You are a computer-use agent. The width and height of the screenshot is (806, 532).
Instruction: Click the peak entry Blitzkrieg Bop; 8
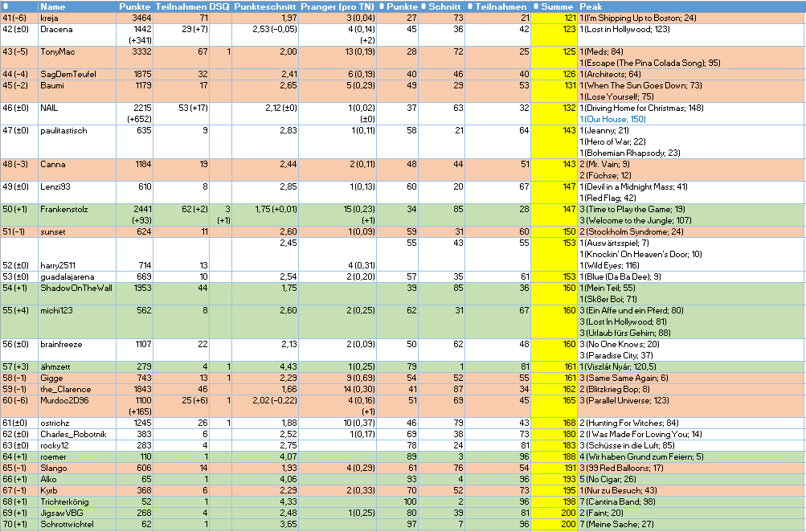tap(615, 390)
